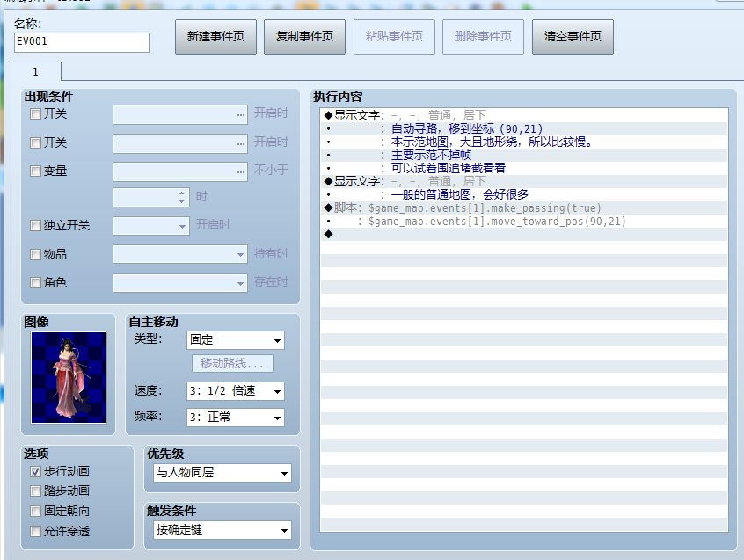Tick the 变量 condition checkbox
Image resolution: width=744 pixels, height=560 pixels.
(x=35, y=171)
